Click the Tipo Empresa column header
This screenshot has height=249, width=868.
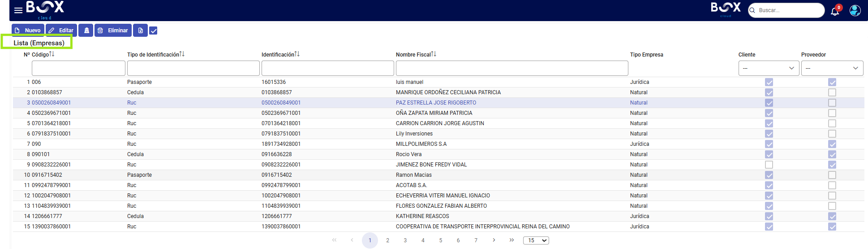(x=646, y=55)
